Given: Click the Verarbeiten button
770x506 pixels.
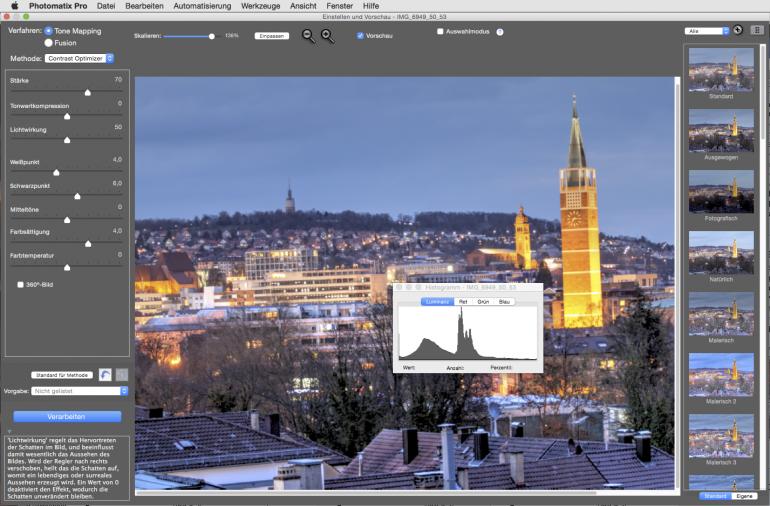Looking at the screenshot, I should 67,417.
